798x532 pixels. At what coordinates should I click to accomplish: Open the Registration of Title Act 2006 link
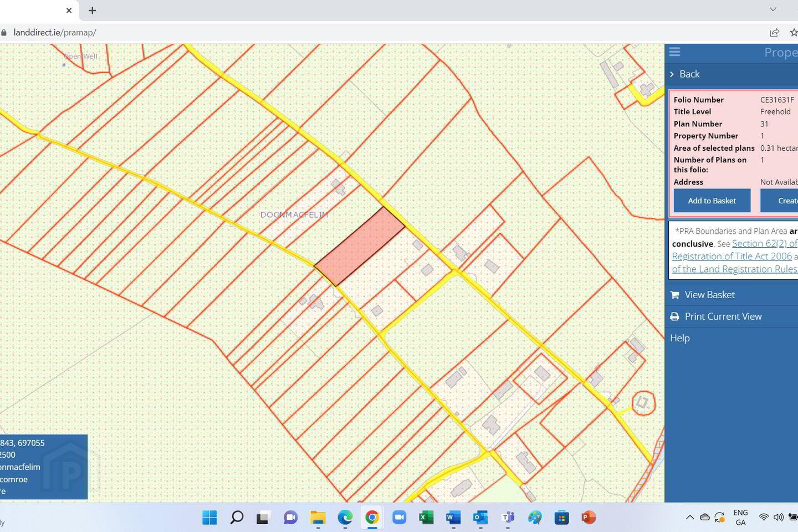[x=732, y=256]
